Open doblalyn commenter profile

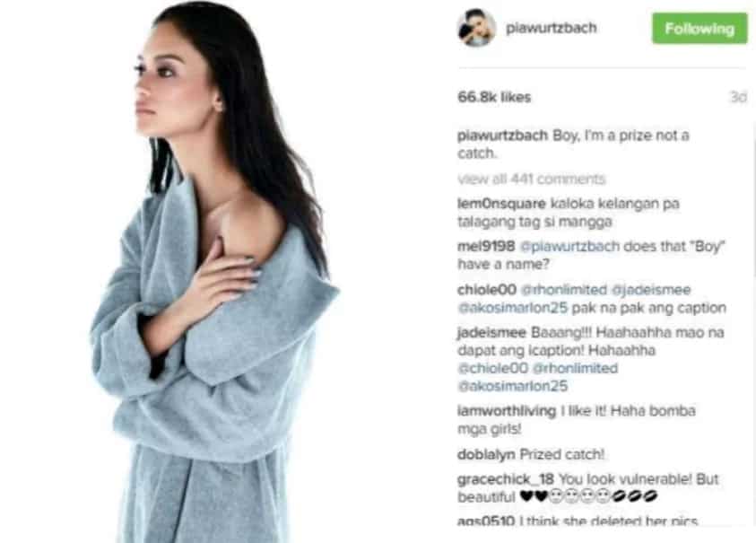coord(486,454)
